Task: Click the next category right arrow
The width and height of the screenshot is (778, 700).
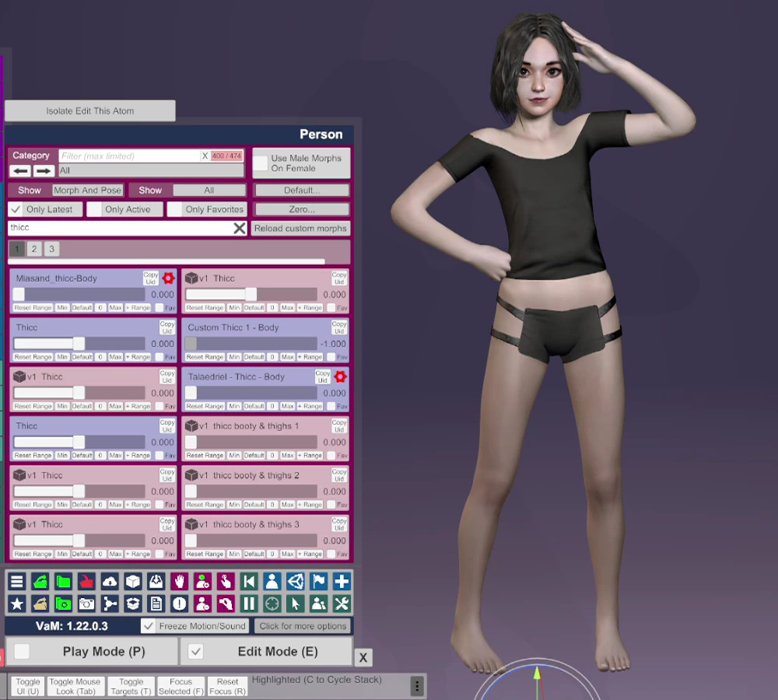Action: pos(44,170)
